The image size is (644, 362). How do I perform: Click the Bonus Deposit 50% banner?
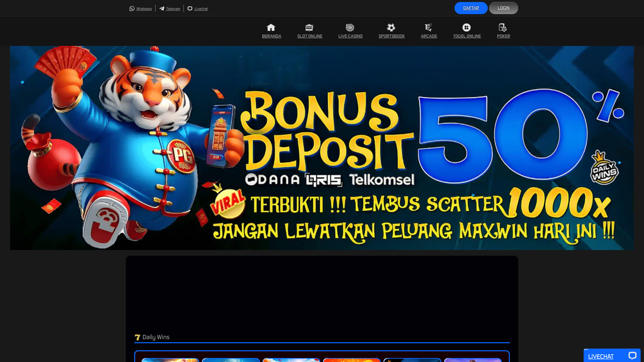click(x=322, y=148)
